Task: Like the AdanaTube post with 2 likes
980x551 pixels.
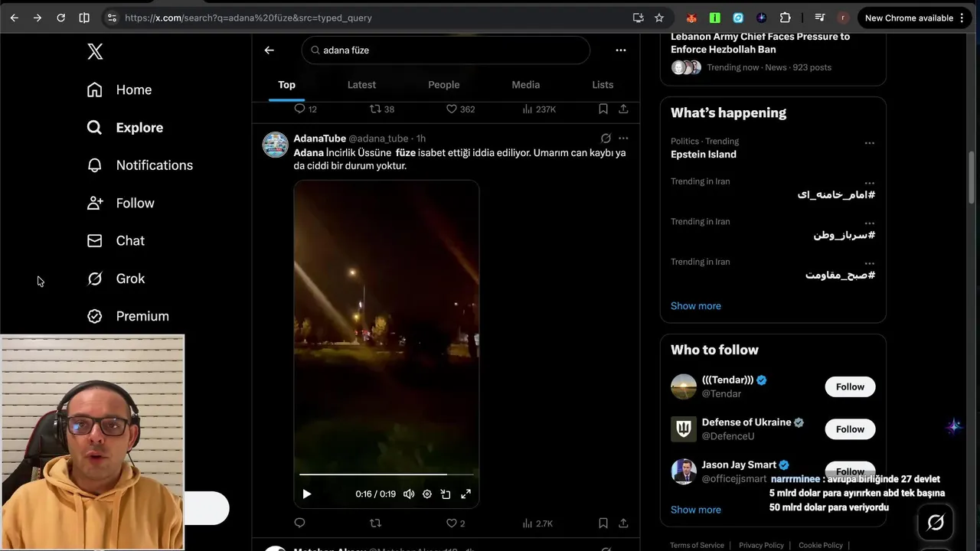Action: point(455,523)
